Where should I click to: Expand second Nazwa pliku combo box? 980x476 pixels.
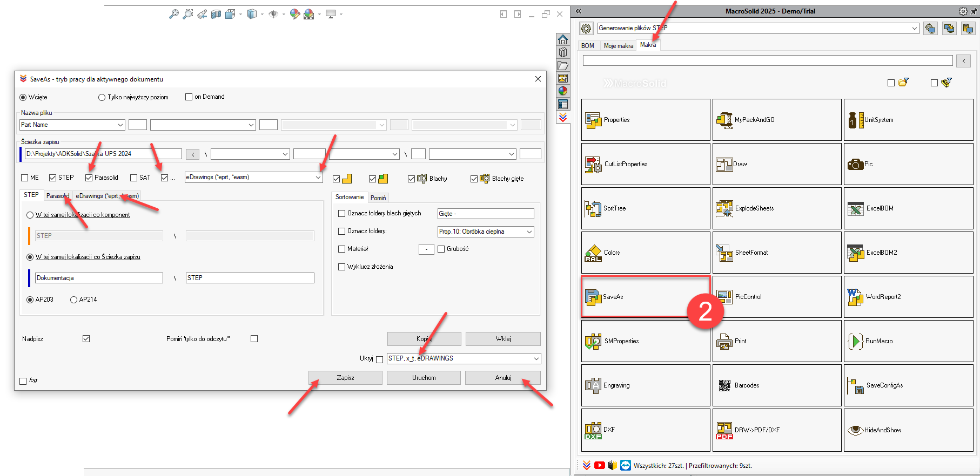point(251,125)
